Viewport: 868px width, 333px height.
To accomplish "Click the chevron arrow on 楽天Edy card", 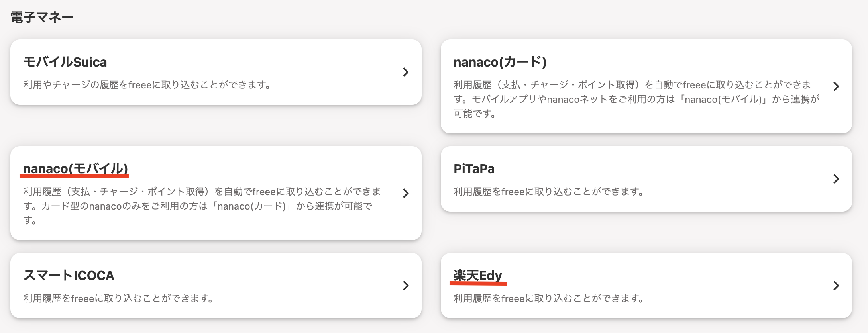I will tap(836, 286).
